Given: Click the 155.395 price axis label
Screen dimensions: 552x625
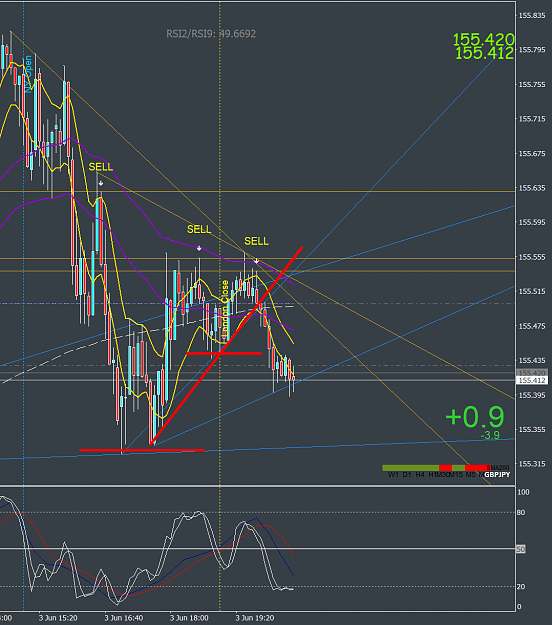Looking at the screenshot, I should coord(532,395).
